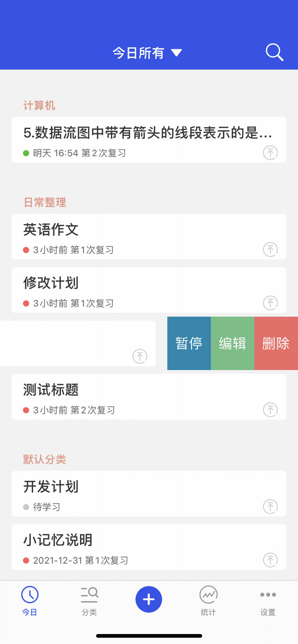This screenshot has width=298, height=644.
Task: Edit the item using 编辑 swipe action
Action: (x=233, y=343)
